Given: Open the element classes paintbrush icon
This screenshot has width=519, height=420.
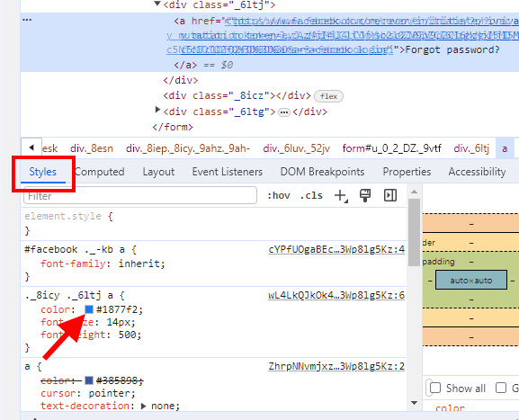Looking at the screenshot, I should [x=365, y=195].
